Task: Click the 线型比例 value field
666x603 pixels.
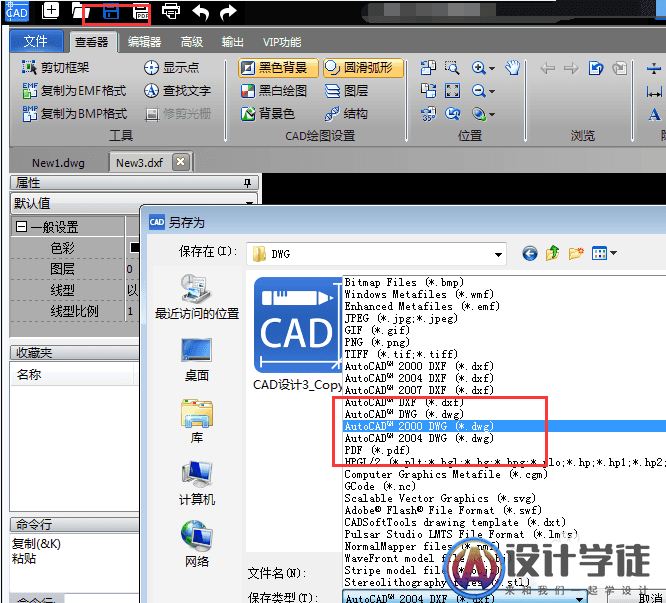Action: pyautogui.click(x=133, y=311)
